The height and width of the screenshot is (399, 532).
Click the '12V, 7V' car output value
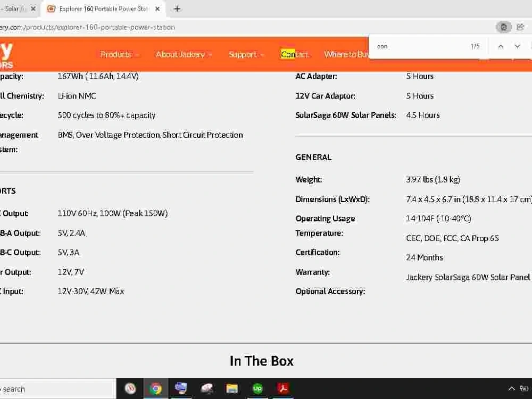click(71, 272)
